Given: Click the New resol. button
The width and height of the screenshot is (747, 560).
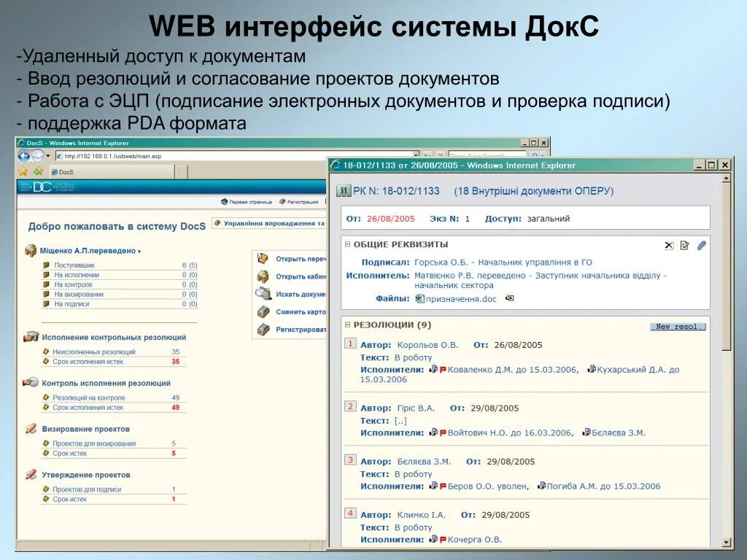Looking at the screenshot, I should (678, 327).
